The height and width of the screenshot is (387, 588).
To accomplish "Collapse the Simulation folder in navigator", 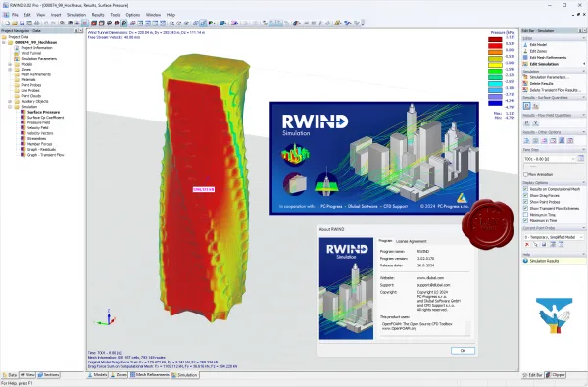I will click(x=10, y=107).
